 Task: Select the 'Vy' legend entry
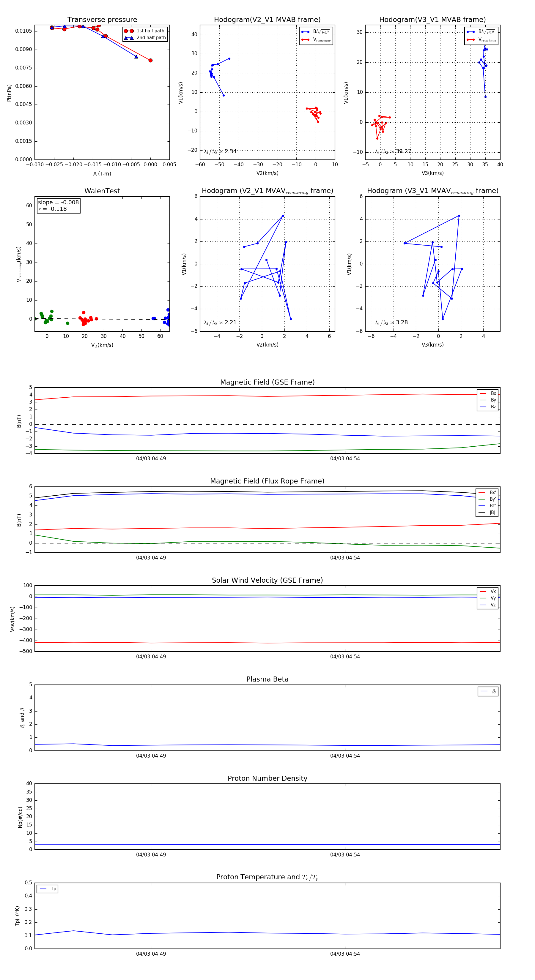(x=488, y=598)
